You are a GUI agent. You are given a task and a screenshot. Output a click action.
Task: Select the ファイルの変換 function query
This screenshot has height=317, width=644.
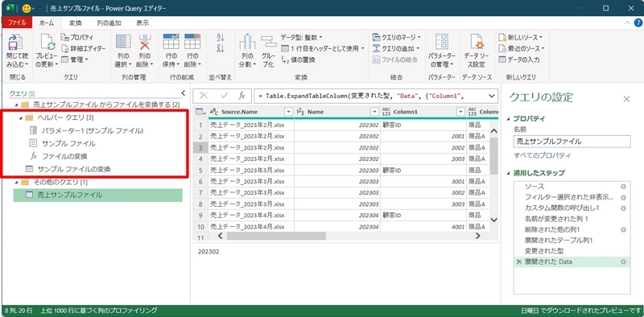point(64,156)
